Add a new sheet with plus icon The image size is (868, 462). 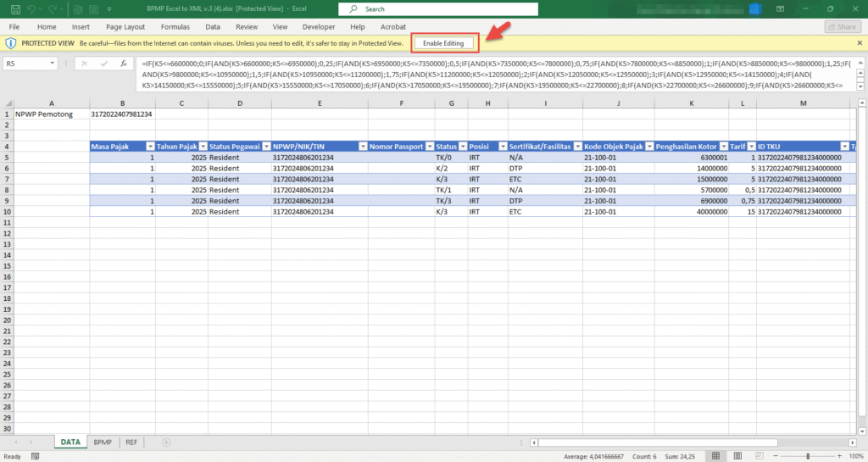[x=166, y=443]
